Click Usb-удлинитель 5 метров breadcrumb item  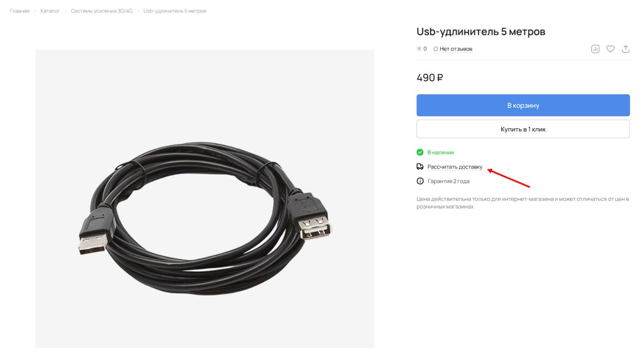(x=175, y=11)
